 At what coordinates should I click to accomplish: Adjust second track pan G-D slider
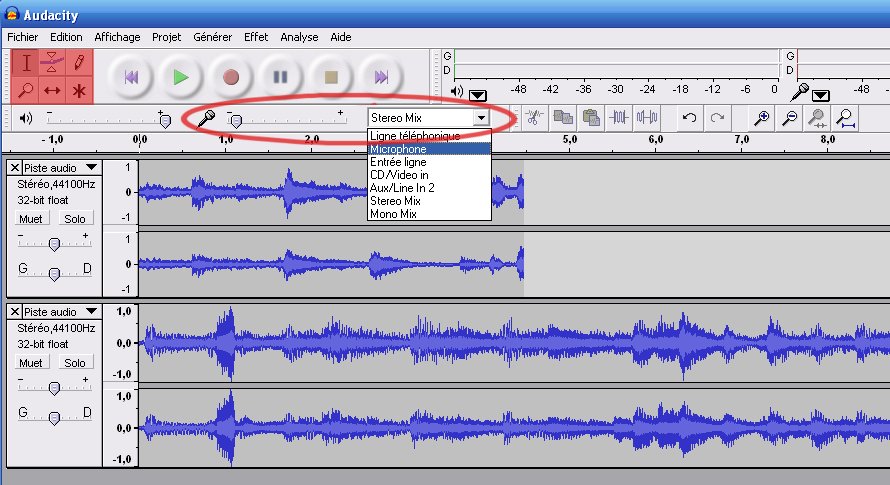coord(54,417)
